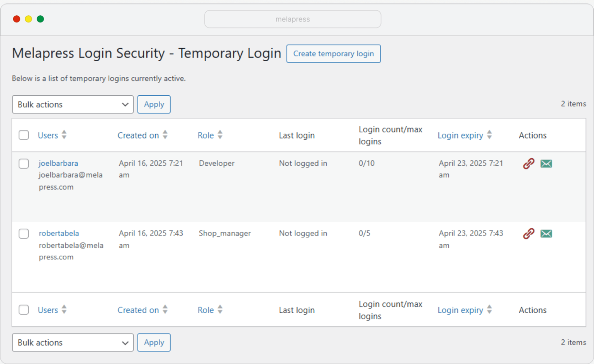Click the top 2 items count
Image resolution: width=594 pixels, height=364 pixels.
tap(573, 104)
